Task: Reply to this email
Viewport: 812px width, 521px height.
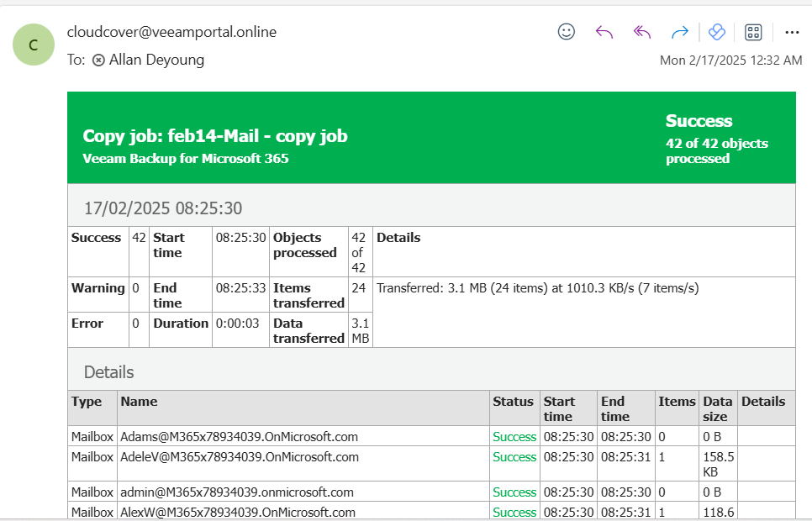Action: 604,32
